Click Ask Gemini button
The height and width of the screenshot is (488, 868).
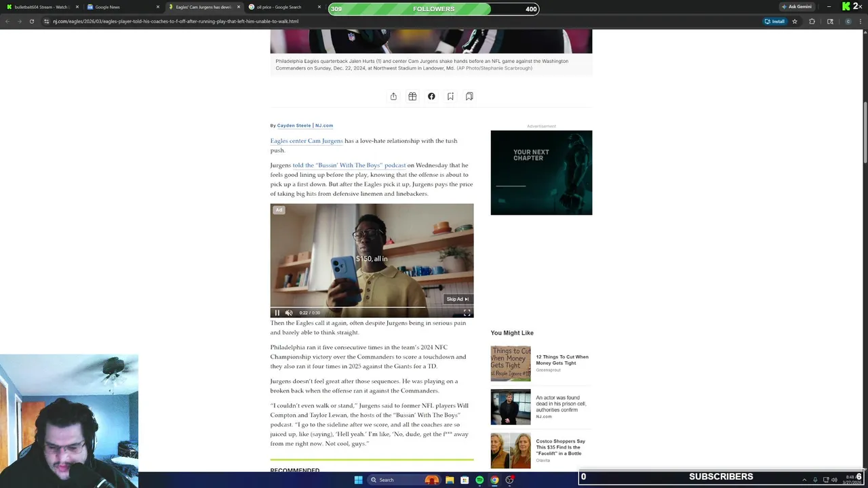796,7
